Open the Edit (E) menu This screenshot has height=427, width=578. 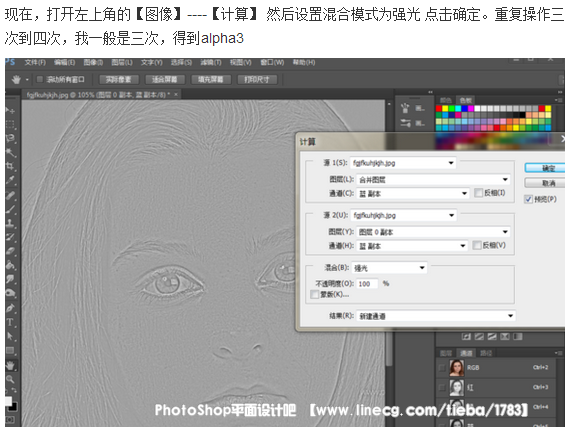click(65, 63)
